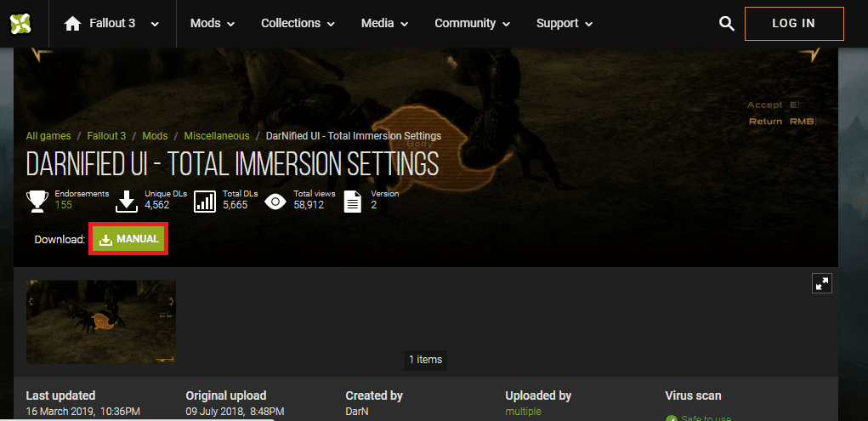This screenshot has width=868, height=421.
Task: Click the Nexus Mods logo icon
Action: [20, 23]
